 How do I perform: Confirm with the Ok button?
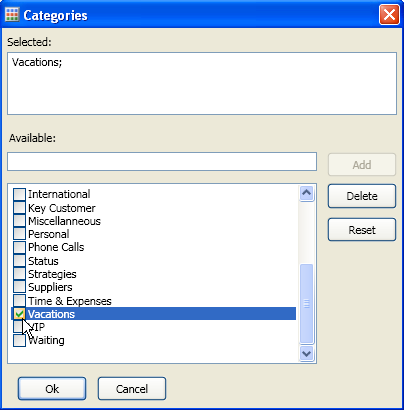[x=52, y=389]
